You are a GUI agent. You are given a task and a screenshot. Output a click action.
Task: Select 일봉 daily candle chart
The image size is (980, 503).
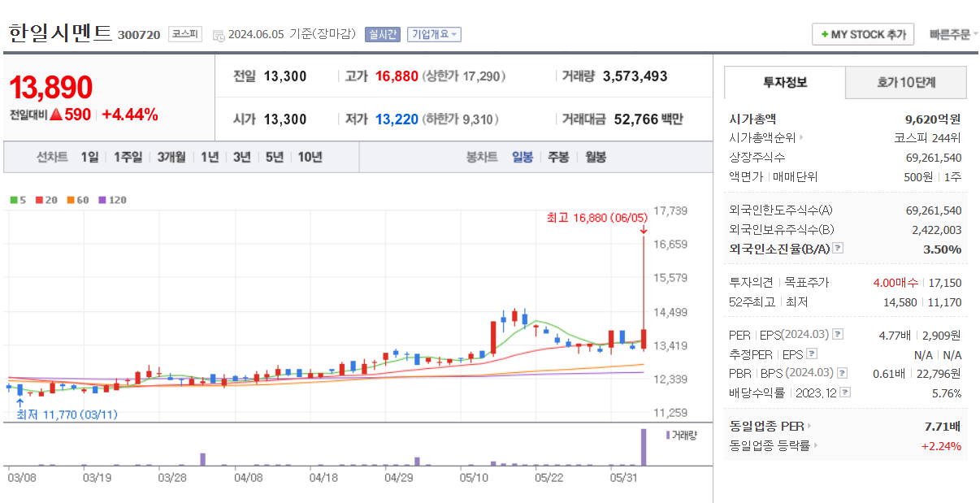coord(523,157)
